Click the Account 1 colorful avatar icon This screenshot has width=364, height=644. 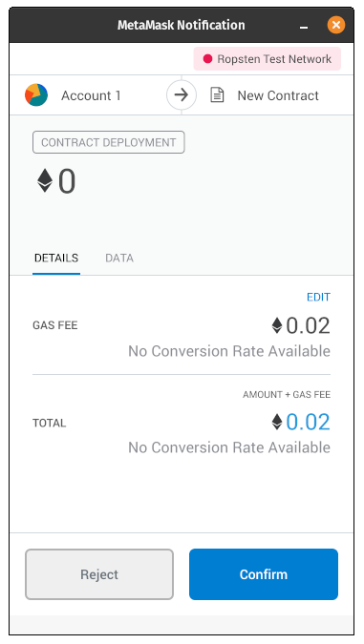click(36, 94)
